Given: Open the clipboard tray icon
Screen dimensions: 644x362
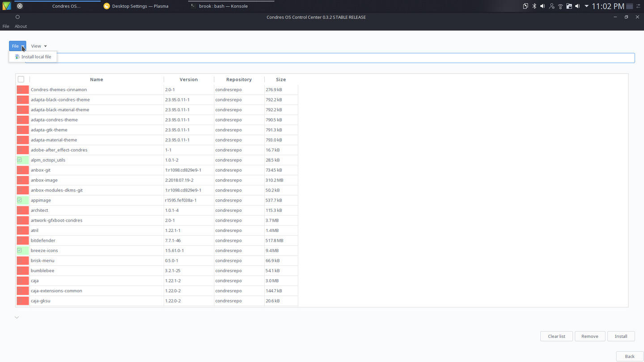Looking at the screenshot, I should 525,6.
